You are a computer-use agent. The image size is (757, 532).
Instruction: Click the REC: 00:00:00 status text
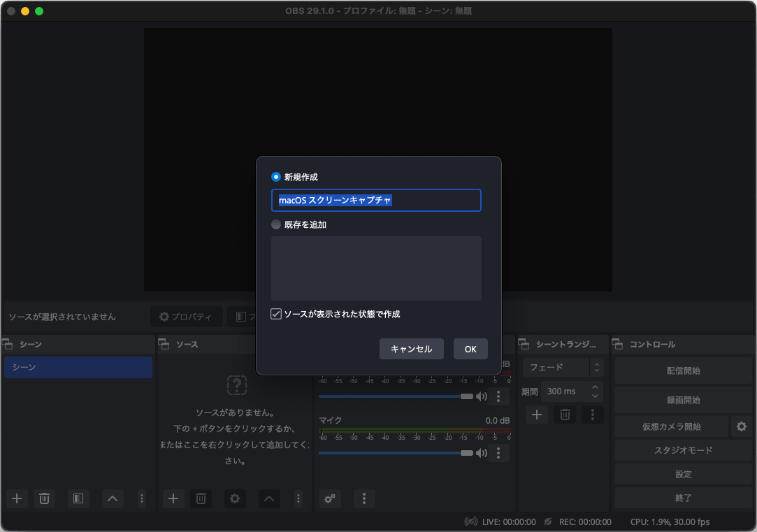point(585,522)
